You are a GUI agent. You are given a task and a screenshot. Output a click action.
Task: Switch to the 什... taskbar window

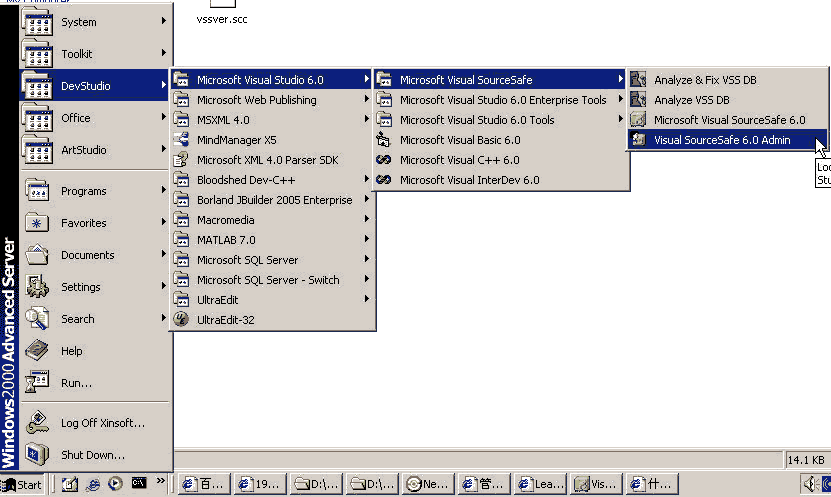(651, 484)
